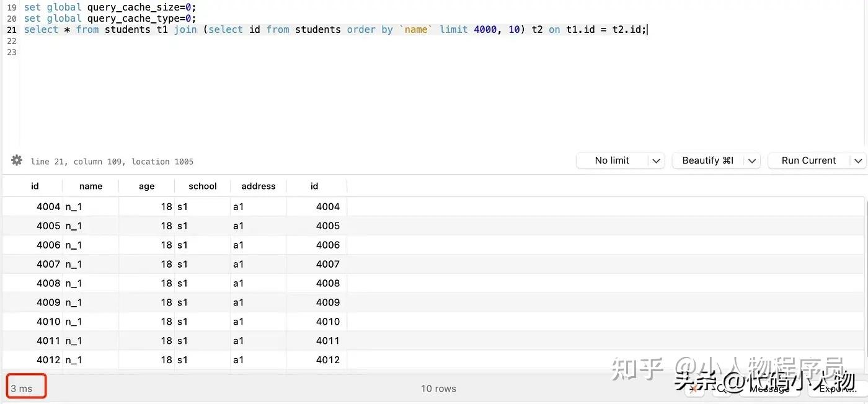Open the Message panel
This screenshot has width=868, height=404.
point(769,389)
